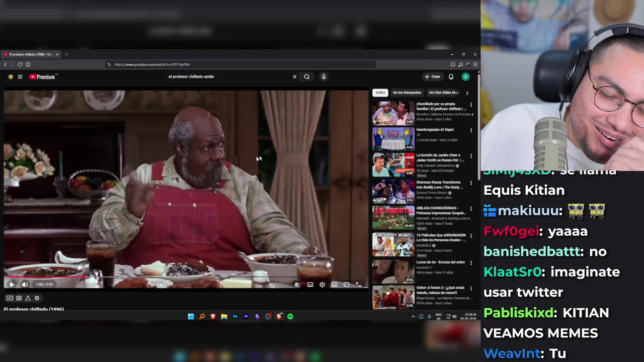Open '¡Humillado por su propia familia!' video thumbnail

[393, 113]
